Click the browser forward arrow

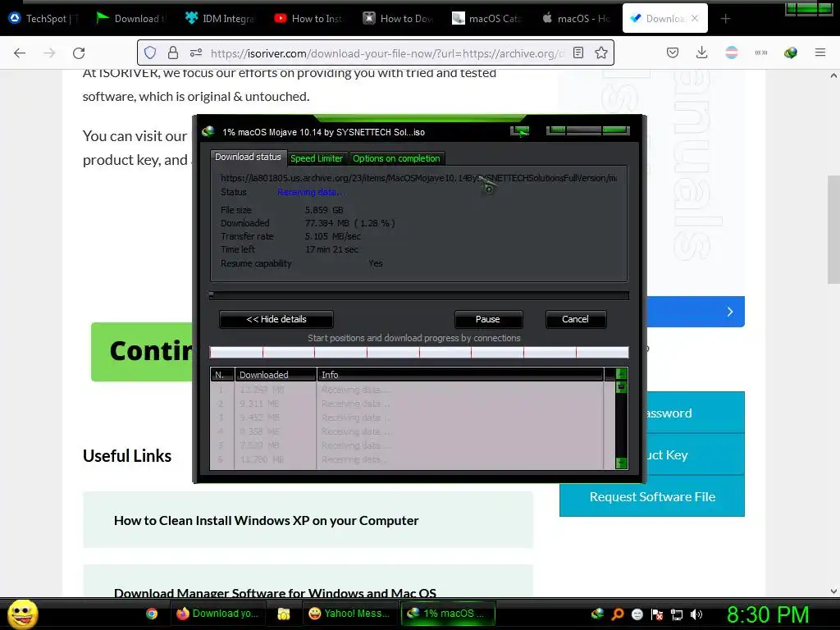coord(49,53)
